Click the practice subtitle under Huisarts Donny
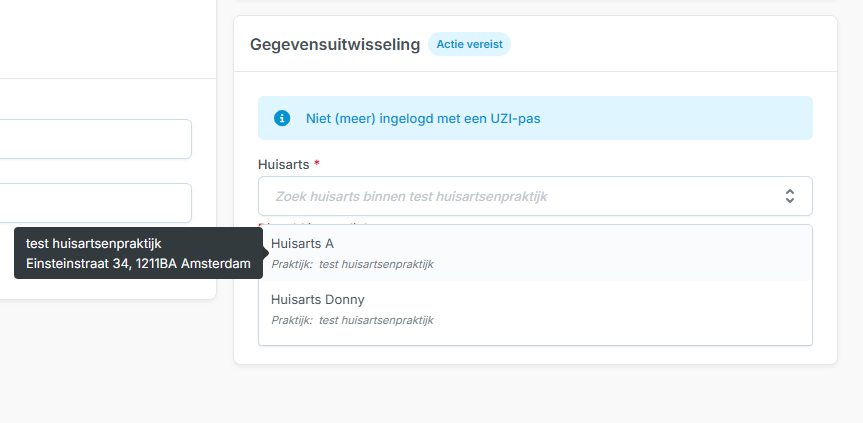Viewport: 863px width, 423px height. coord(352,320)
